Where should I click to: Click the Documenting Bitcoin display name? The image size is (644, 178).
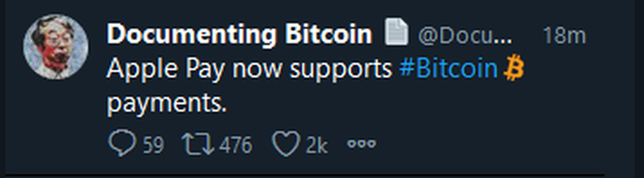[x=239, y=34]
